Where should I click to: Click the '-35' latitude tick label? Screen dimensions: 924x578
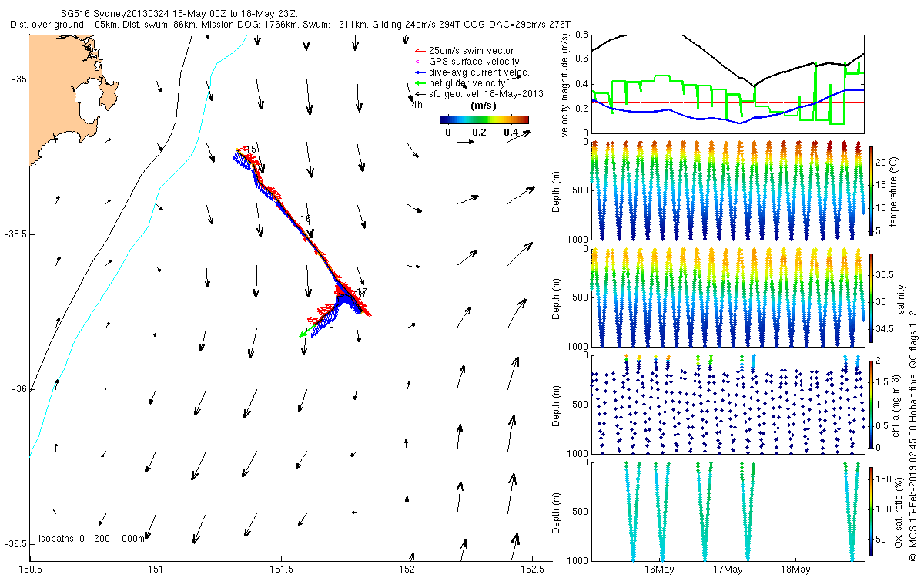(19, 79)
